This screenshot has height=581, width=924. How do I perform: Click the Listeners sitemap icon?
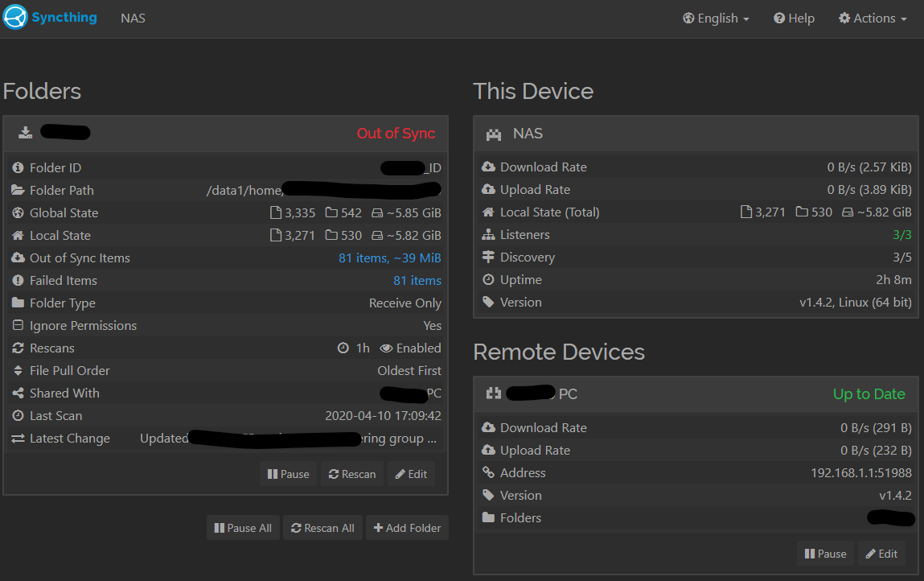point(488,235)
